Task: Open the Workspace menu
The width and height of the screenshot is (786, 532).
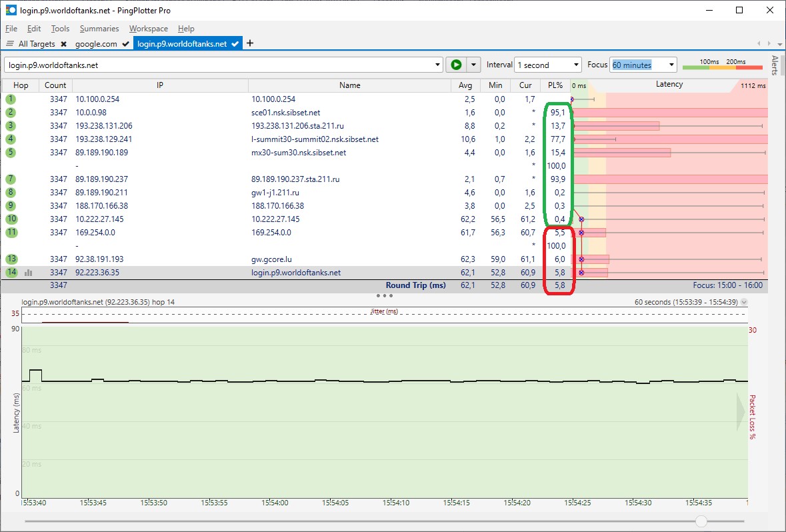Action: pyautogui.click(x=149, y=29)
